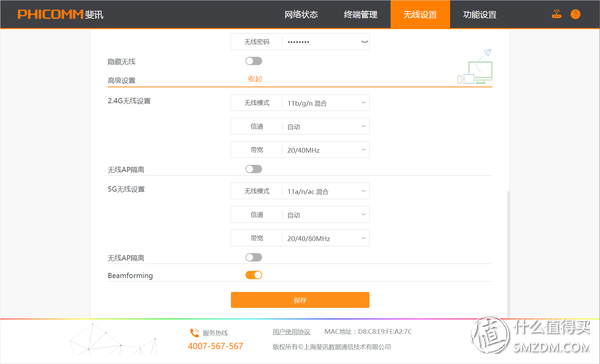
Task: Click the copyright text 版权所有
Action: (332, 347)
